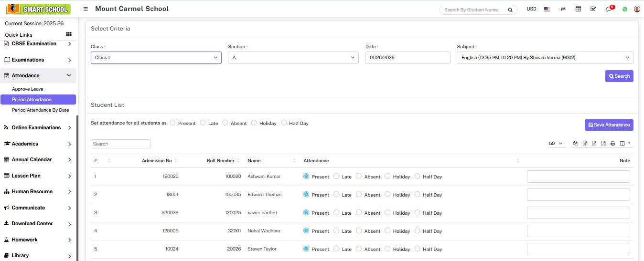
Task: Click the WhatsApp icon in header
Action: pos(624,9)
